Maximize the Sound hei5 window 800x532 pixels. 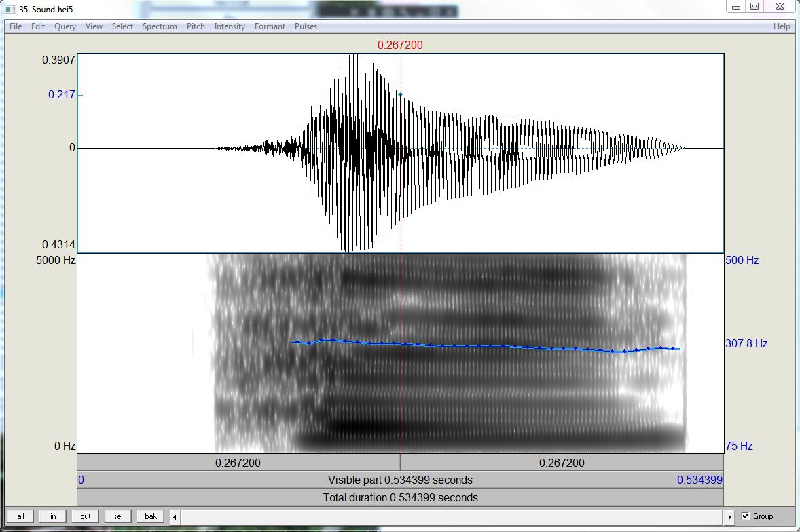point(754,7)
